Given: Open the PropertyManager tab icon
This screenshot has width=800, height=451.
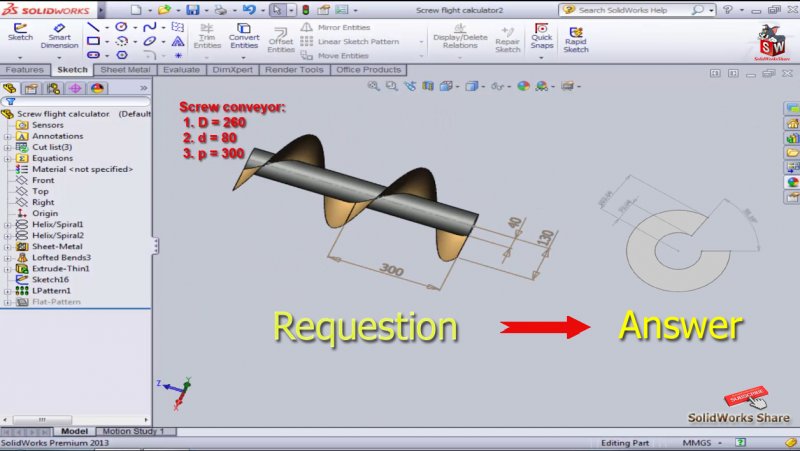Looking at the screenshot, I should click(x=31, y=88).
